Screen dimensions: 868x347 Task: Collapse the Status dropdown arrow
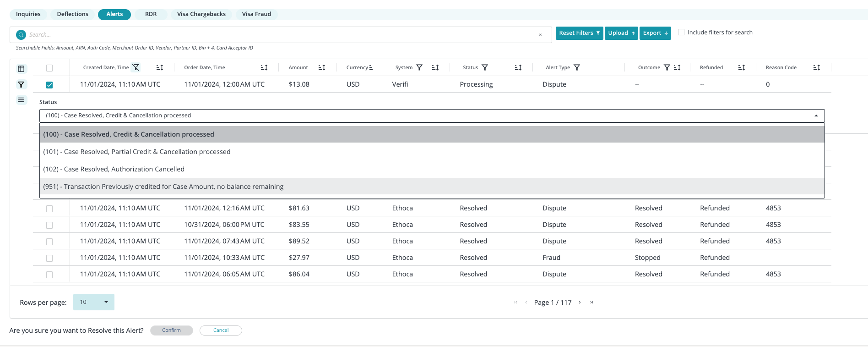[816, 116]
